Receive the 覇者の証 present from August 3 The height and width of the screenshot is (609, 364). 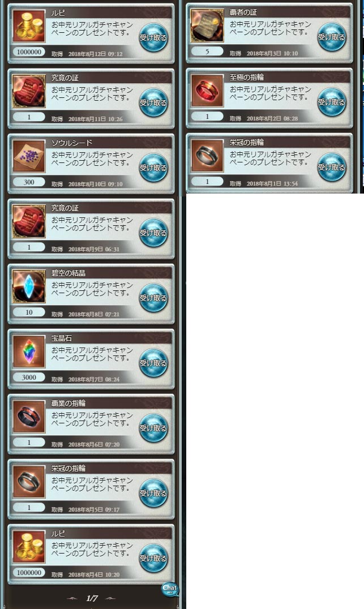point(332,37)
